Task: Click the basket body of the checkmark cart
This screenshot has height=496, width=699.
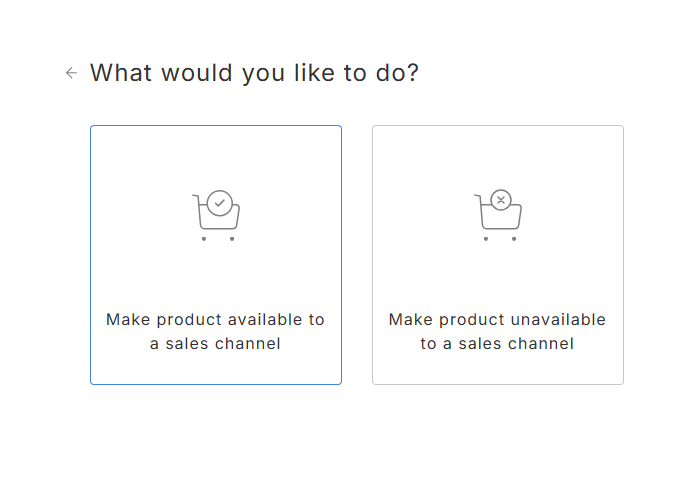Action: 219,217
